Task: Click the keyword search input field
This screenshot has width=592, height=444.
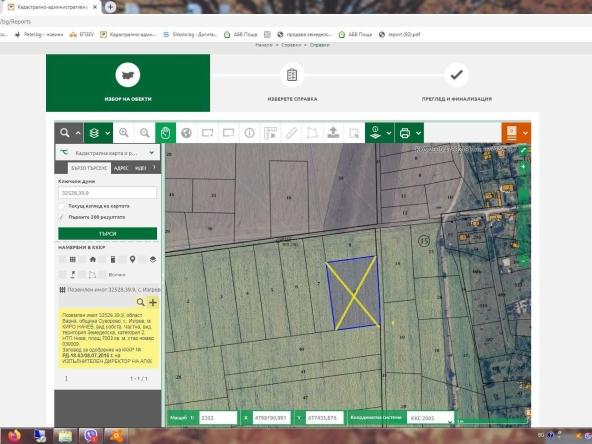Action: pyautogui.click(x=108, y=193)
